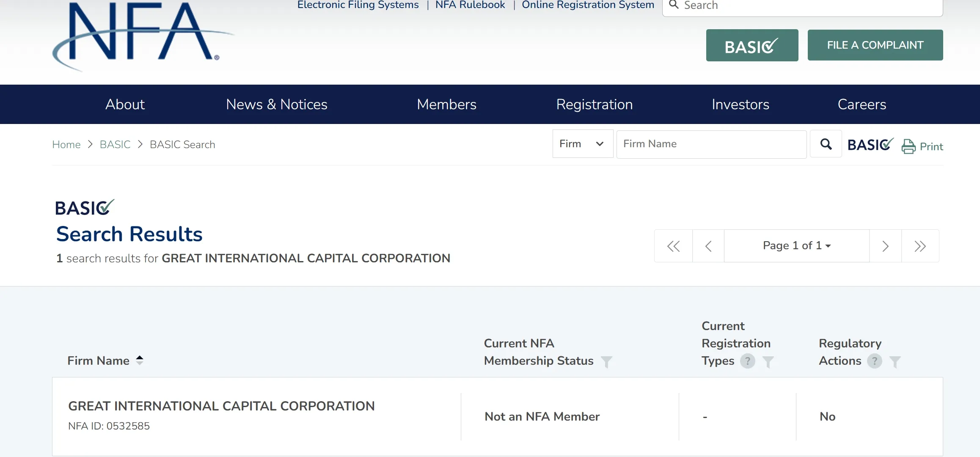
Task: Click the File a Complaint button
Action: coord(875,45)
